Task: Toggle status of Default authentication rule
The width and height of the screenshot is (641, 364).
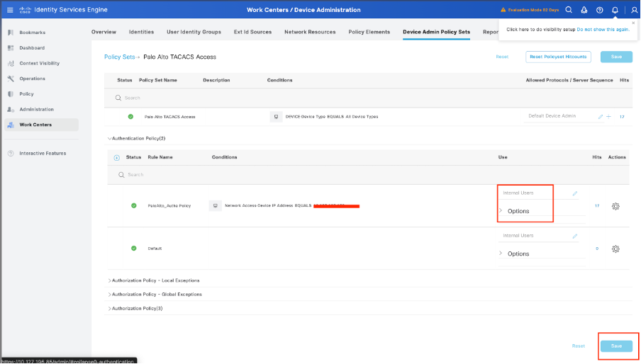Action: pos(134,248)
